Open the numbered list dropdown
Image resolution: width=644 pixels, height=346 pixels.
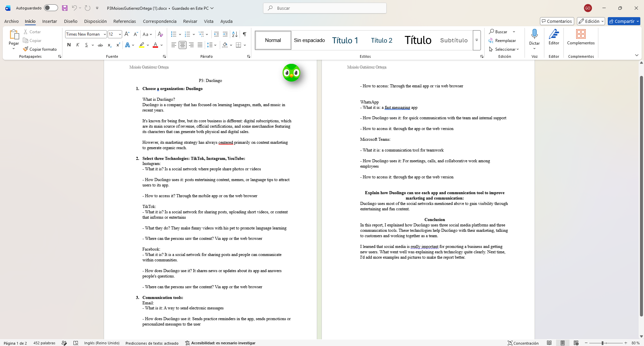[x=194, y=34]
